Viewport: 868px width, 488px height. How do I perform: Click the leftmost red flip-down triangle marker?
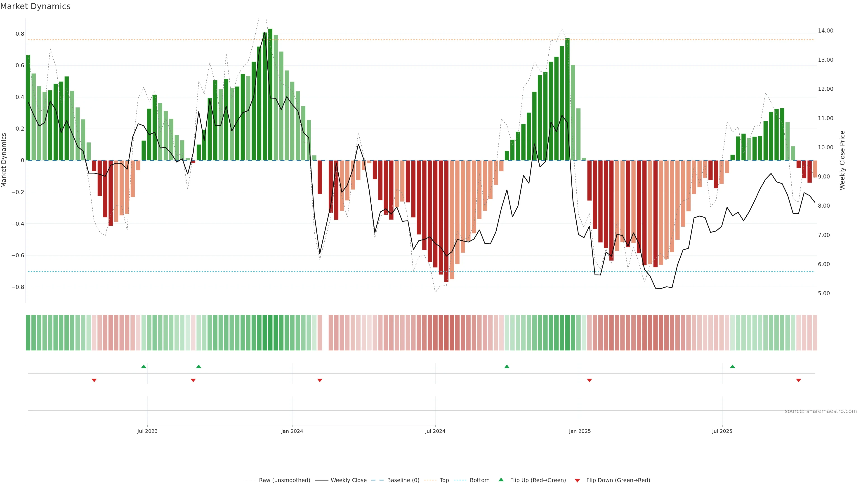[x=94, y=380]
